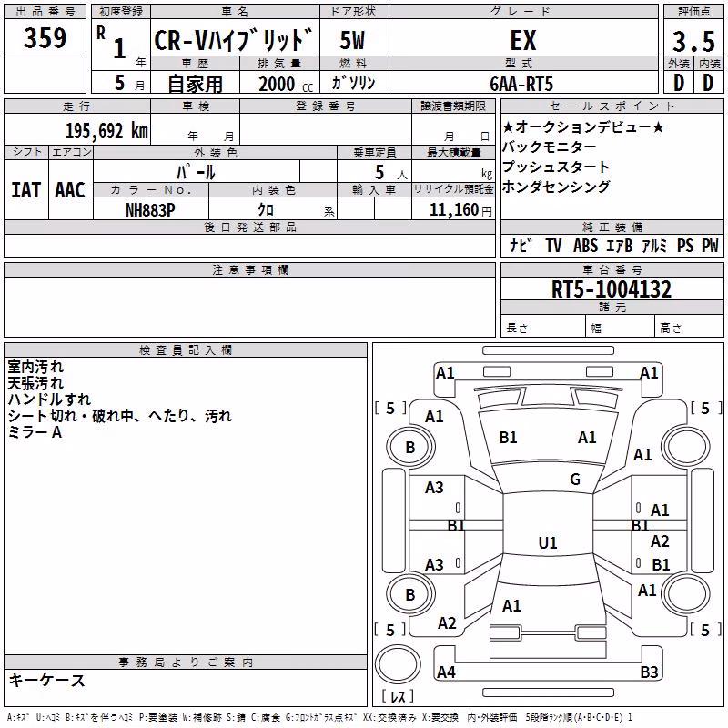Click the プッシュスタート sales point line
Viewport: 728px width, 728px height.
[x=556, y=167]
